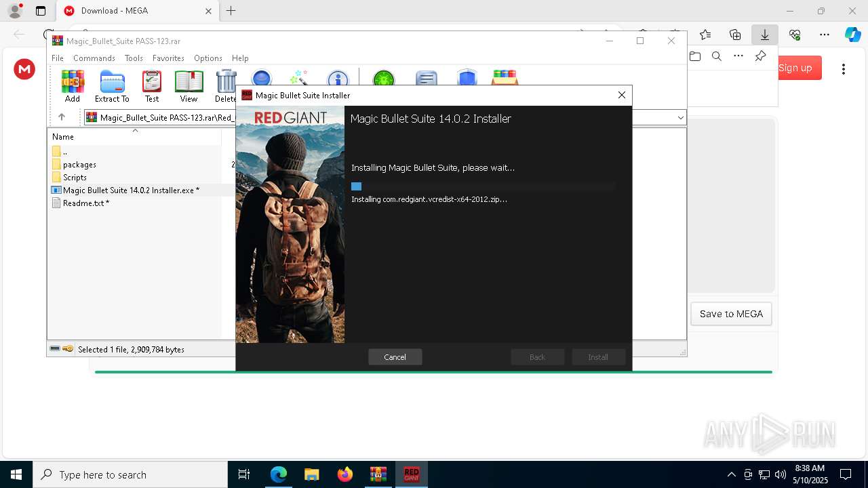Image resolution: width=868 pixels, height=488 pixels.
Task: Select Magic Bullet Suite 14.0.2 Installer.exe file
Action: coord(131,190)
